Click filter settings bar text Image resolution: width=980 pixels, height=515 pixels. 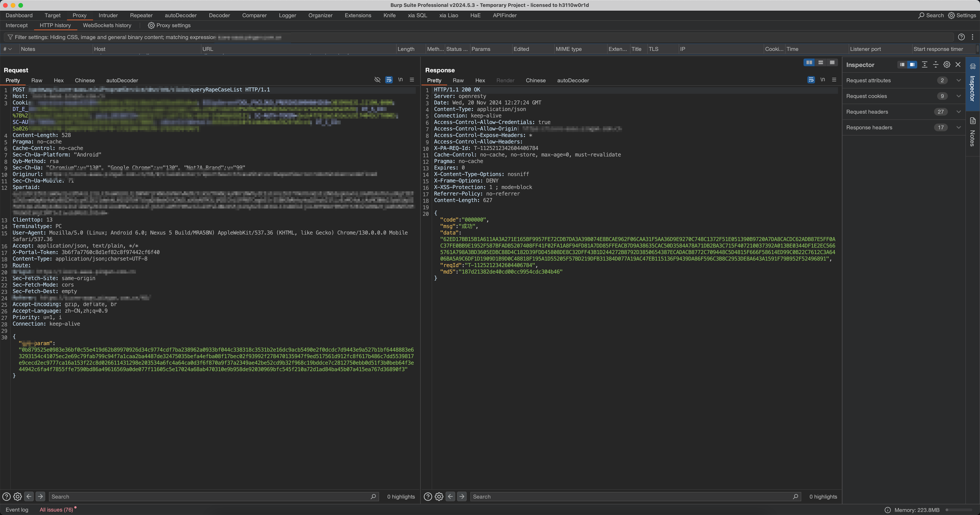(x=115, y=37)
